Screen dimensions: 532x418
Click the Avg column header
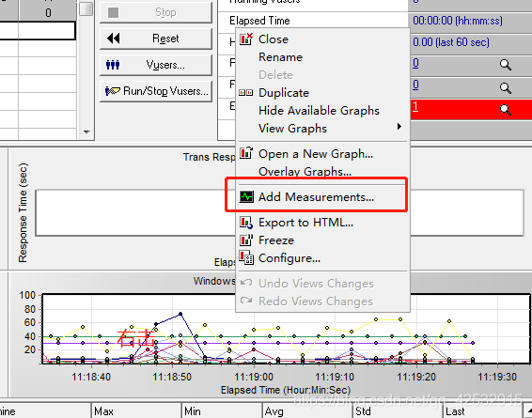pos(307,410)
